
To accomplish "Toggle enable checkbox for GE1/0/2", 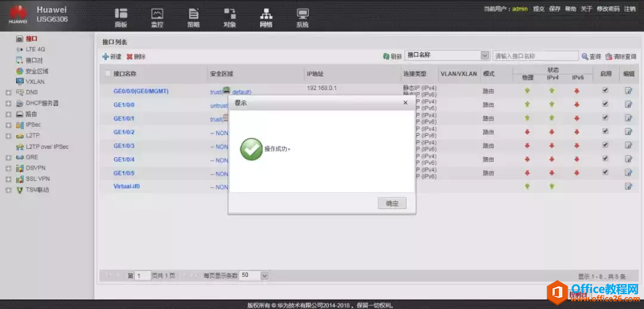I will [605, 131].
